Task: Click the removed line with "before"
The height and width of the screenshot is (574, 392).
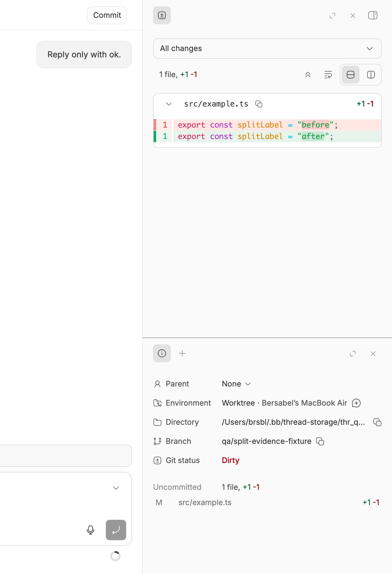Action: (267, 125)
